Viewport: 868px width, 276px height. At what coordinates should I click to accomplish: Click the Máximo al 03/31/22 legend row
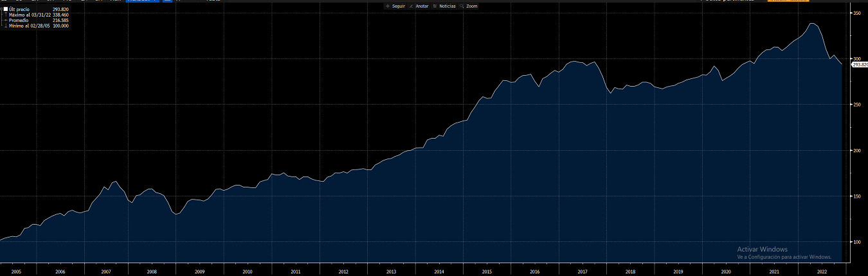coord(35,15)
